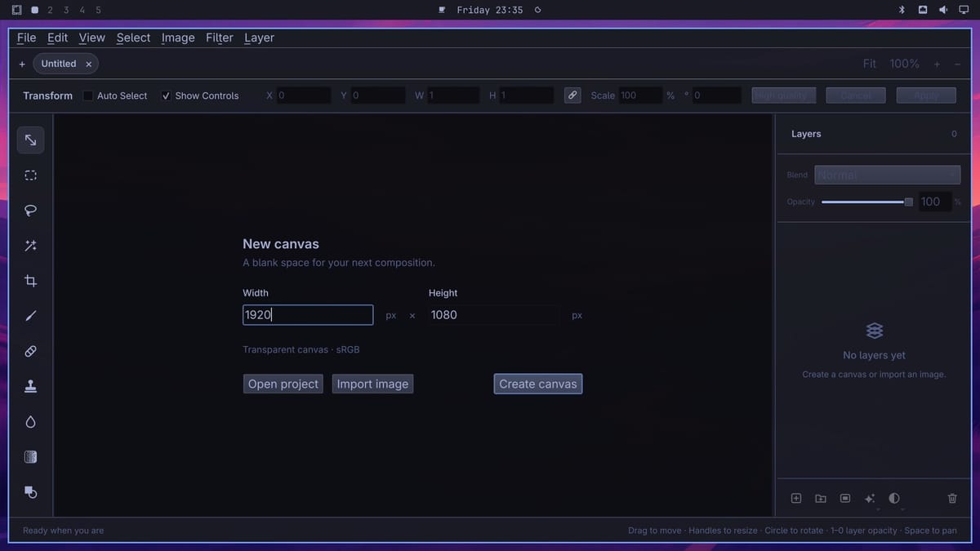Click the Y position field
This screenshot has height=551, width=980.
tap(377, 96)
